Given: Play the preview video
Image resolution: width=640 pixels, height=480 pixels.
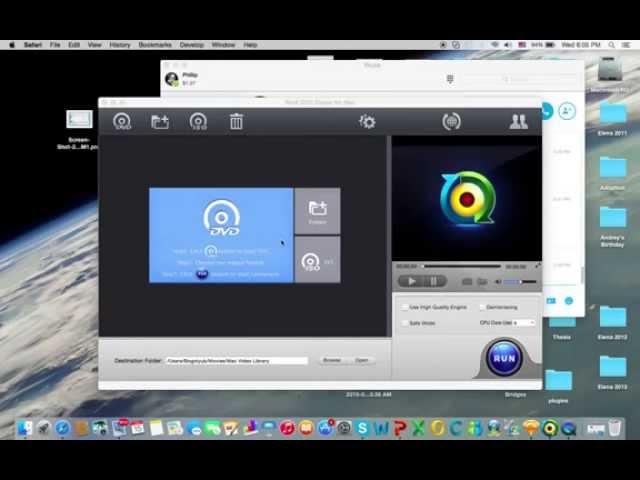Looking at the screenshot, I should [411, 281].
